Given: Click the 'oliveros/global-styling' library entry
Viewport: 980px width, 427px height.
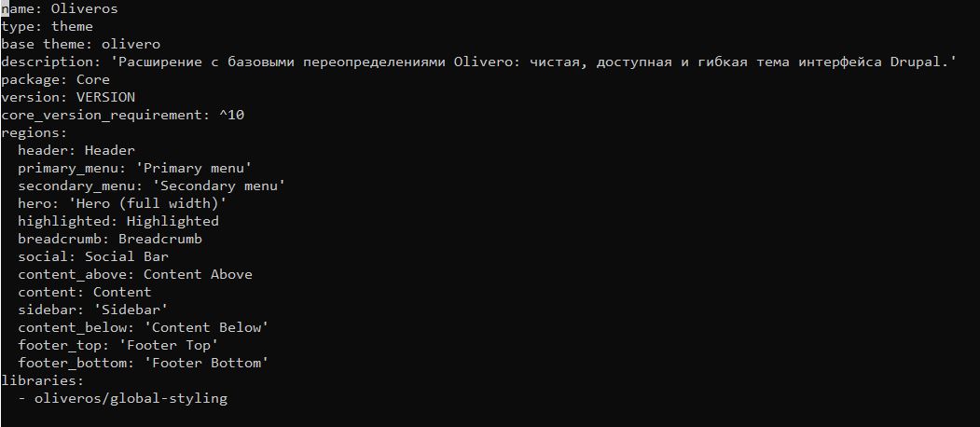Looking at the screenshot, I should [x=131, y=398].
